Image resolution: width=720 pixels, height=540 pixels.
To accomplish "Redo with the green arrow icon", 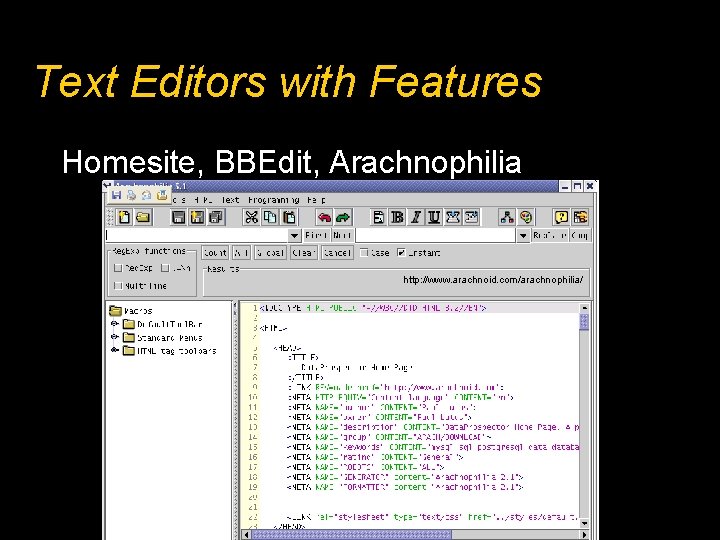I will tap(343, 217).
